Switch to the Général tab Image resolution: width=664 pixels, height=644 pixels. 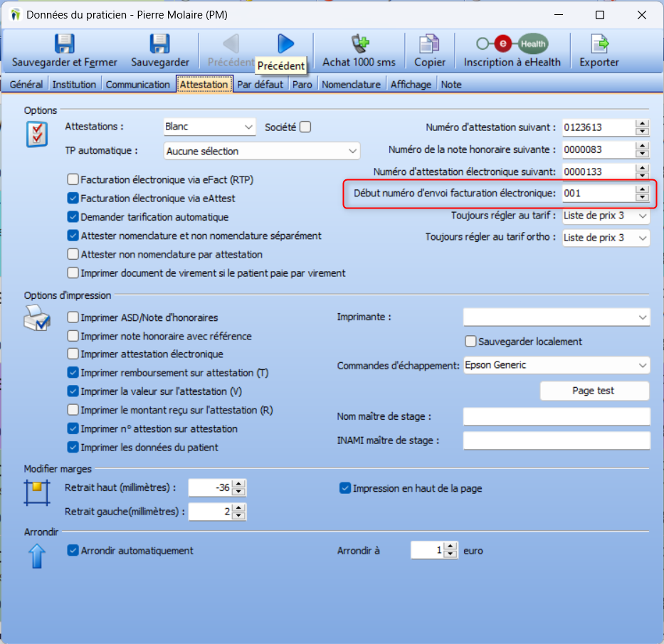[x=25, y=84]
